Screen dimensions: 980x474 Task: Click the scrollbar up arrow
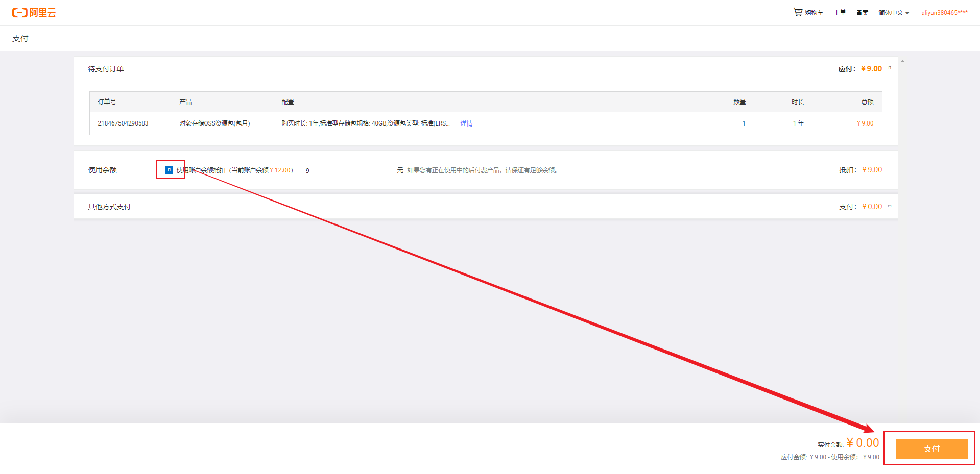(x=902, y=60)
